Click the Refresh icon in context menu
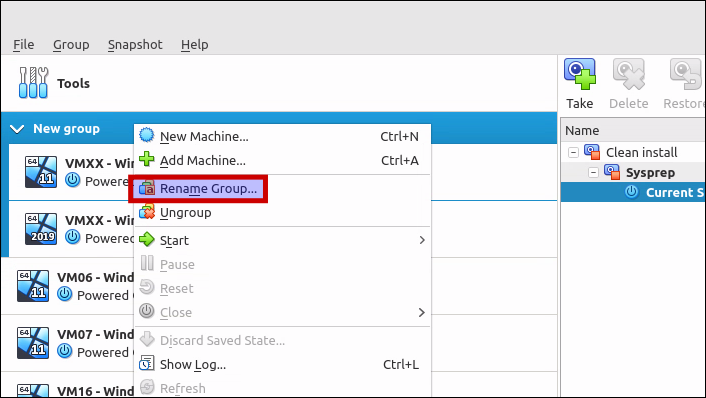This screenshot has height=398, width=706. tap(147, 387)
